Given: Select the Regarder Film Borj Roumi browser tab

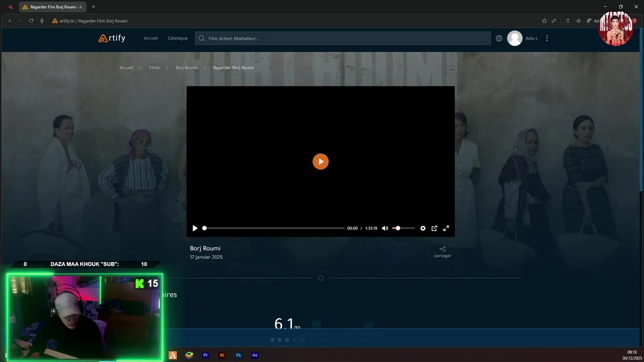Looking at the screenshot, I should [x=53, y=7].
